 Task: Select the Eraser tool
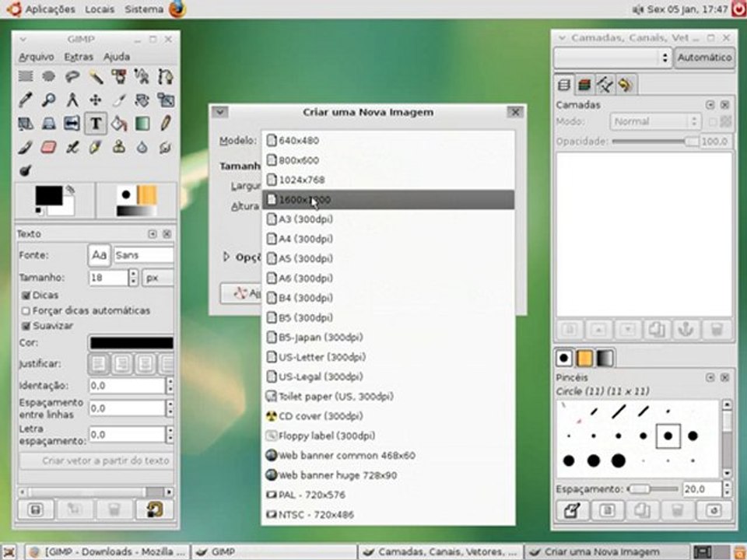click(48, 147)
